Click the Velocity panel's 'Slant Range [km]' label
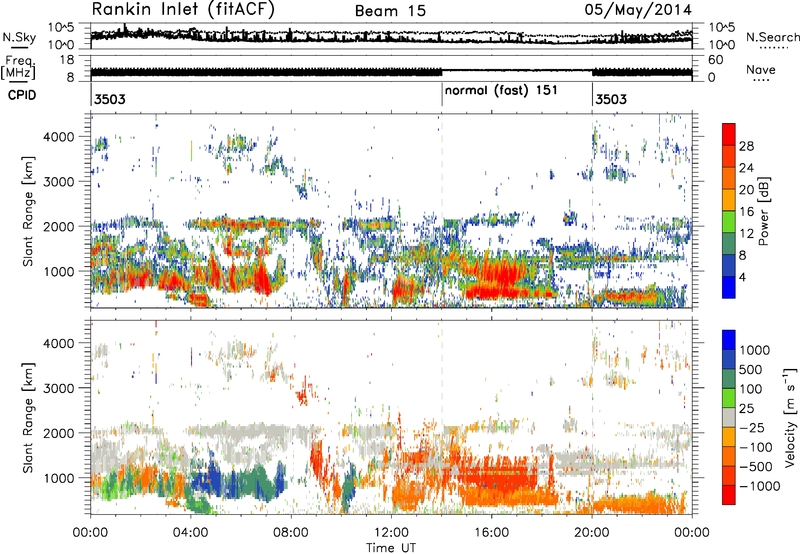The width and height of the screenshot is (800, 554). [28, 418]
